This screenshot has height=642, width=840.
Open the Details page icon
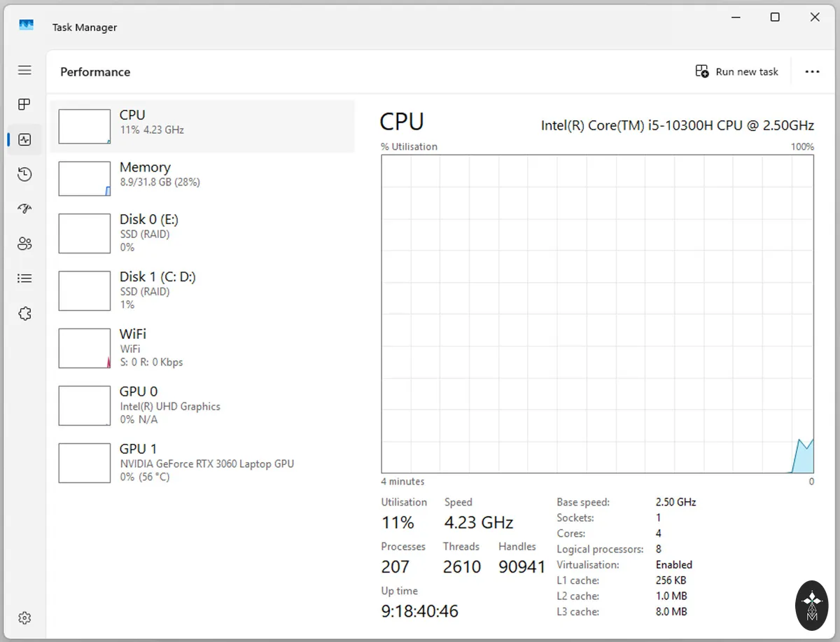(x=24, y=279)
